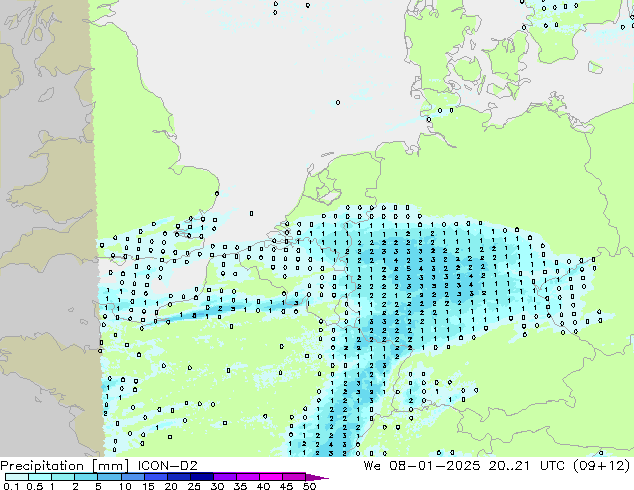Select the 35–40 mm magenta legend swatch
Viewport: 634px width, 490px height.
[247, 477]
